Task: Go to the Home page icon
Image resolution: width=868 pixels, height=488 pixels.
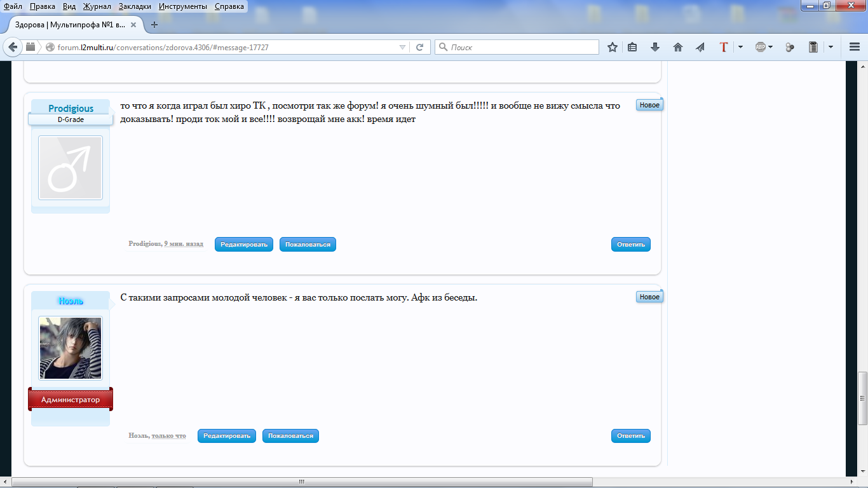Action: 677,47
